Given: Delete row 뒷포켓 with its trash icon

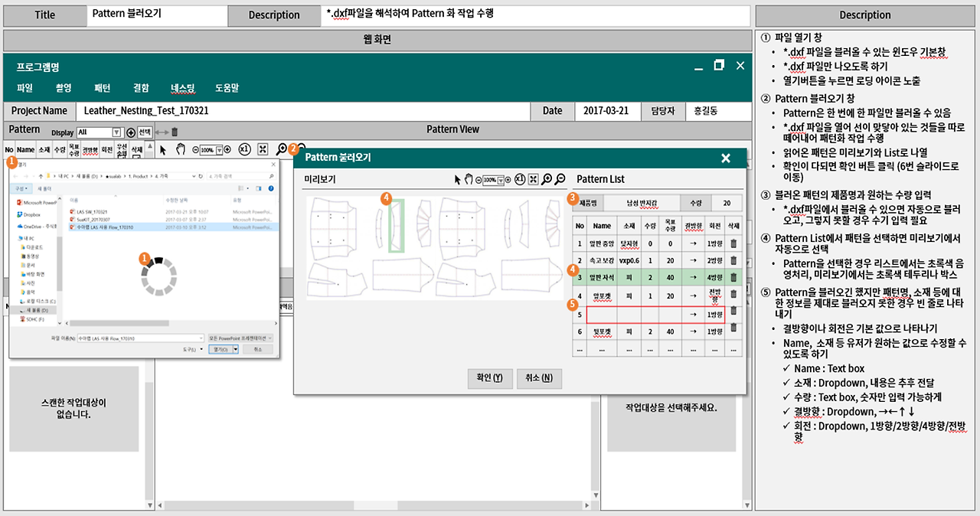Looking at the screenshot, I should 733,327.
